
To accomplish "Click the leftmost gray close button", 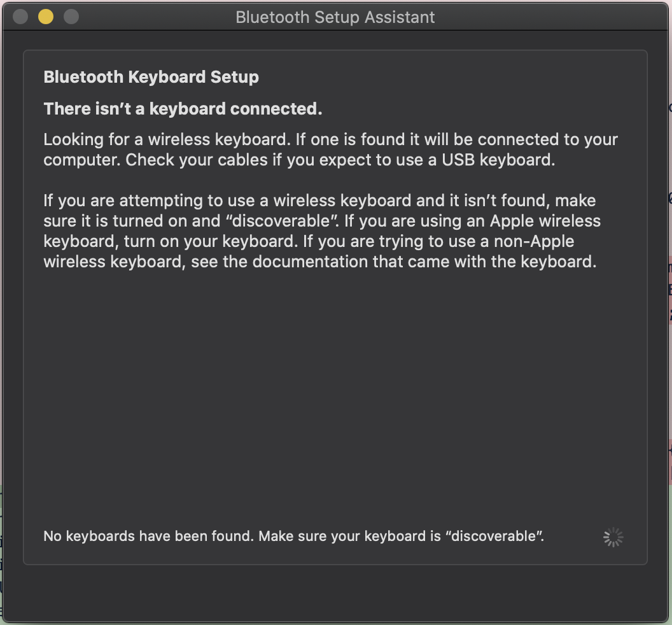I will pyautogui.click(x=20, y=17).
